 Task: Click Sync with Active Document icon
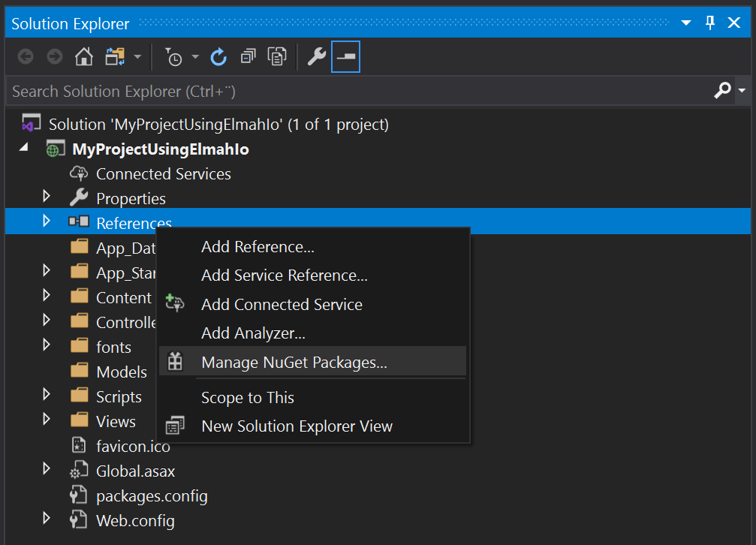(277, 56)
